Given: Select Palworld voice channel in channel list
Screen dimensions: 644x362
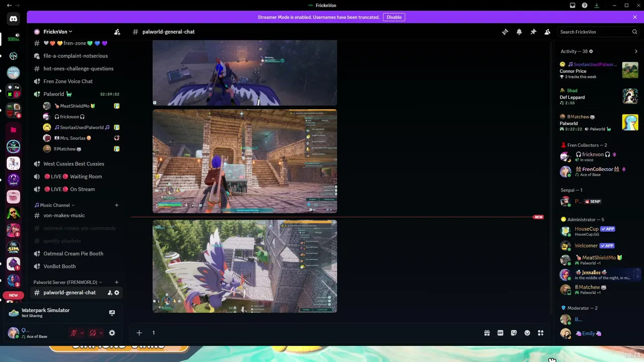Looking at the screenshot, I should tap(76, 94).
